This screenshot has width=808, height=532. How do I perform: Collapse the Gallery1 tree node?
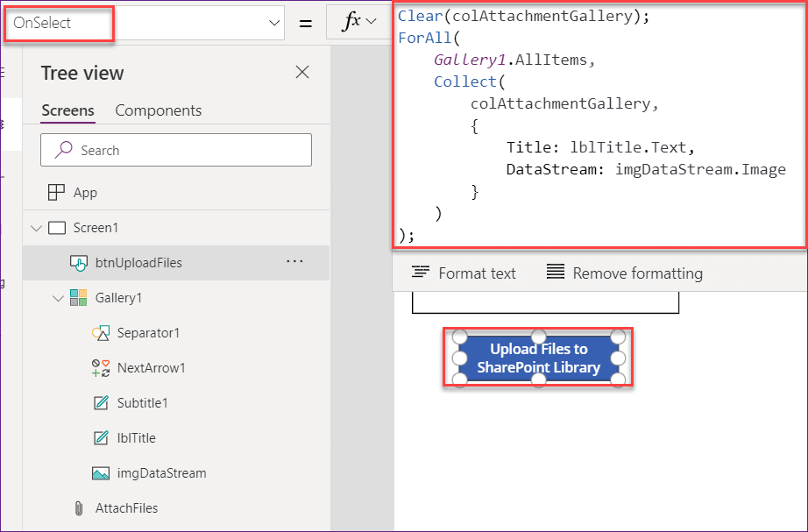click(x=55, y=297)
